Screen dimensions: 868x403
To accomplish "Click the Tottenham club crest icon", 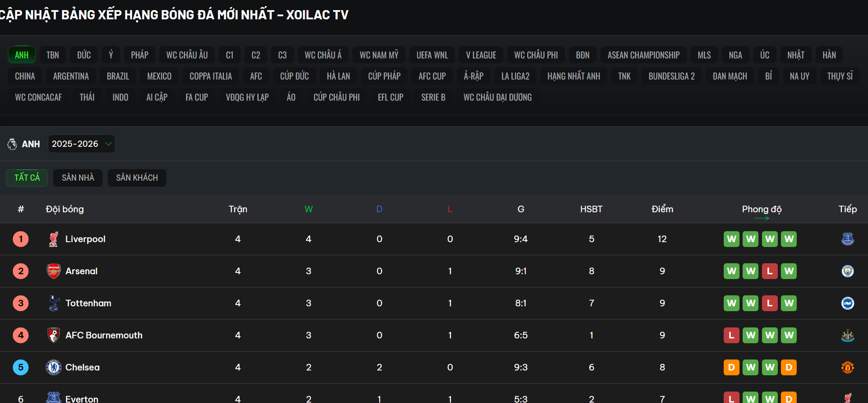I will [x=54, y=303].
